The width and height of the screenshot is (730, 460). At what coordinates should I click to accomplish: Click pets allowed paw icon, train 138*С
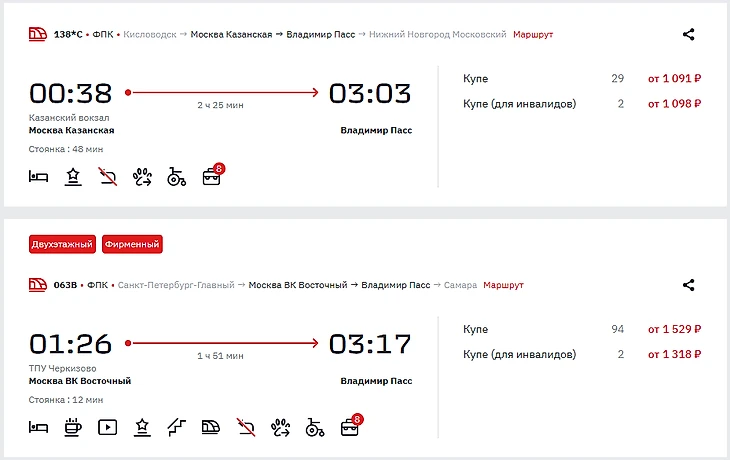tap(141, 178)
